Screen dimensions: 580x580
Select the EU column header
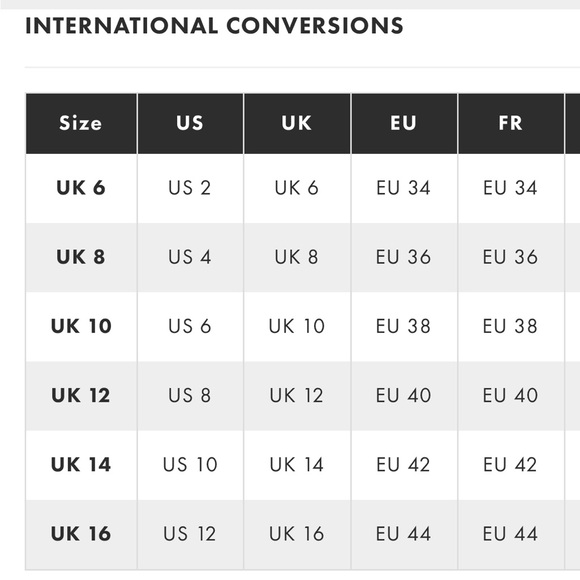404,123
